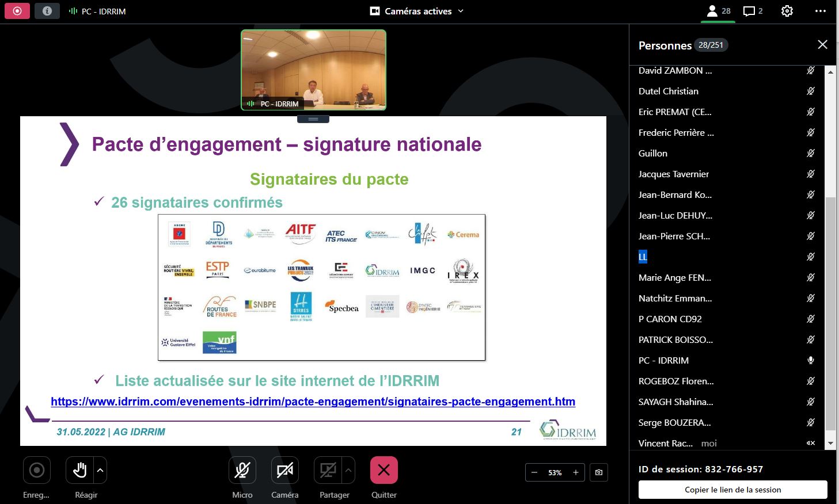Click the muted mic icon for Jean-Pierre SCH...
This screenshot has width=839, height=504.
tap(811, 236)
